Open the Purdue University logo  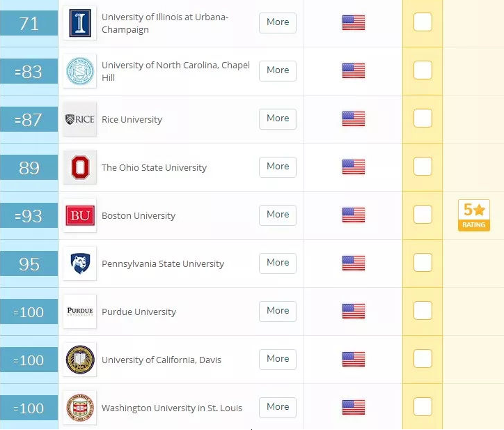pyautogui.click(x=80, y=312)
